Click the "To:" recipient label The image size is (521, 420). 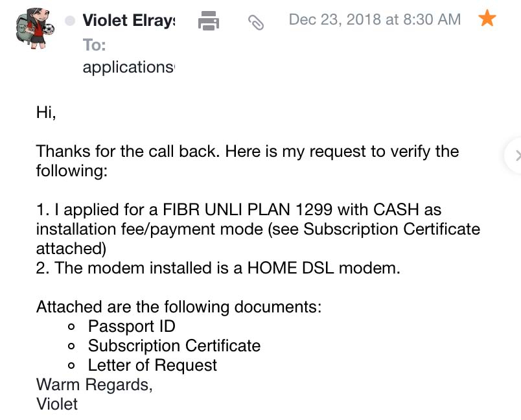95,45
